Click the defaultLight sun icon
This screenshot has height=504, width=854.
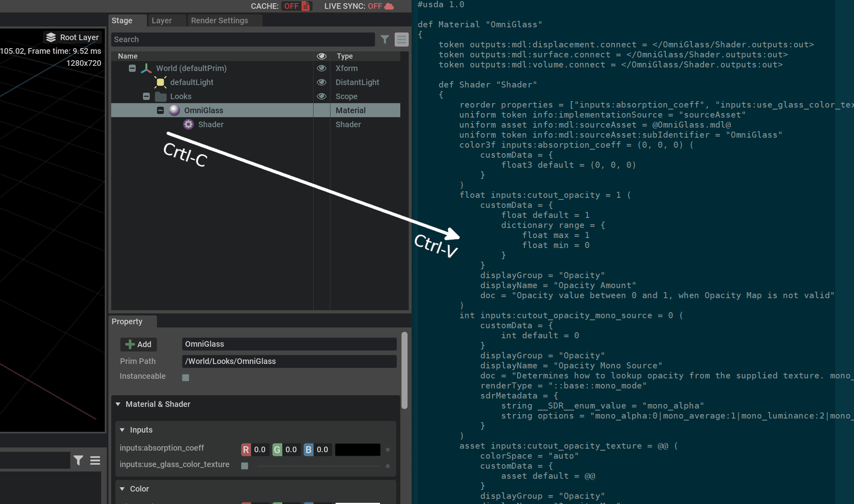[160, 82]
